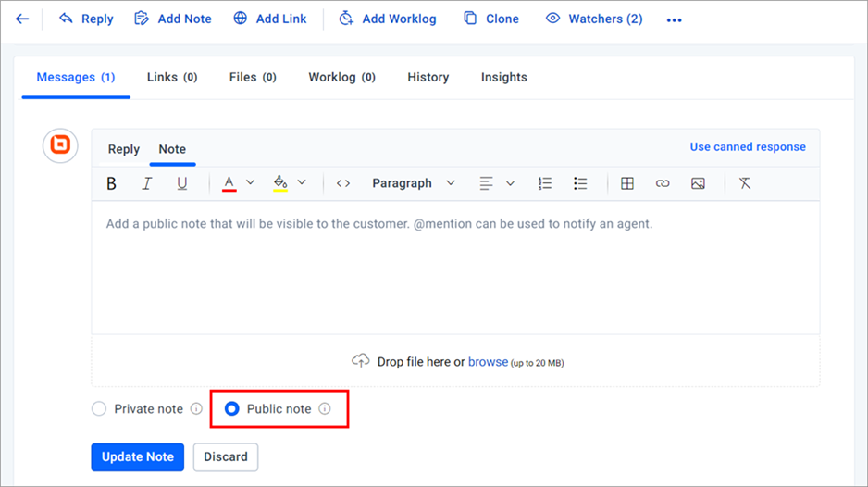The width and height of the screenshot is (868, 487).
Task: Clear text formatting
Action: point(745,183)
